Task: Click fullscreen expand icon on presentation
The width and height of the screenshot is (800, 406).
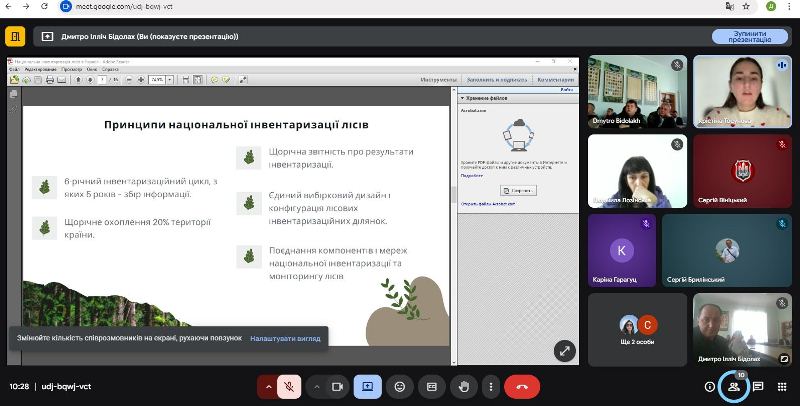Action: (x=565, y=350)
